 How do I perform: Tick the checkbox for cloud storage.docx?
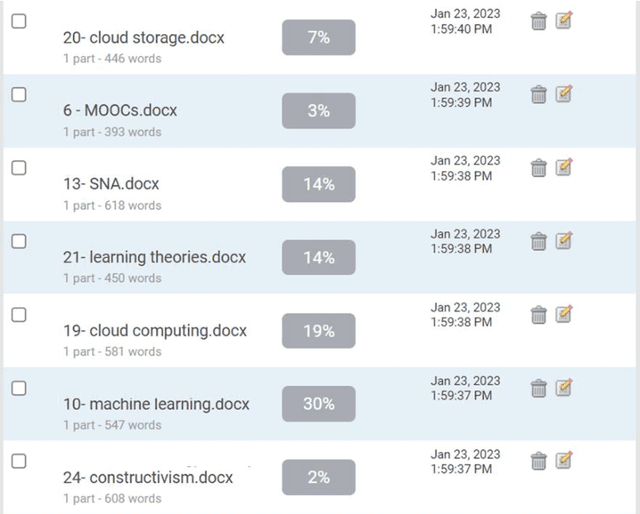pos(19,21)
